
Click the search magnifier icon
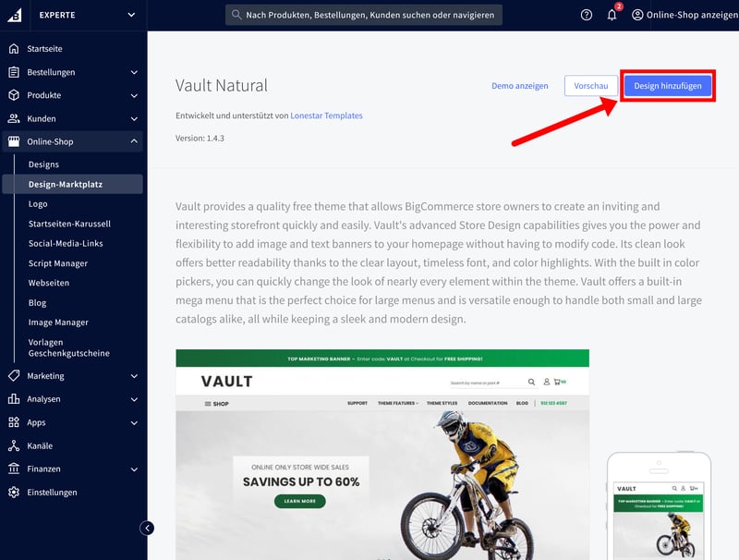236,15
